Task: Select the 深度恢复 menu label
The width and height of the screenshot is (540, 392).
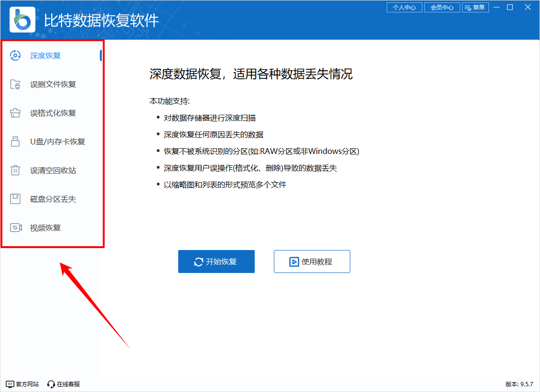Action: (x=45, y=55)
